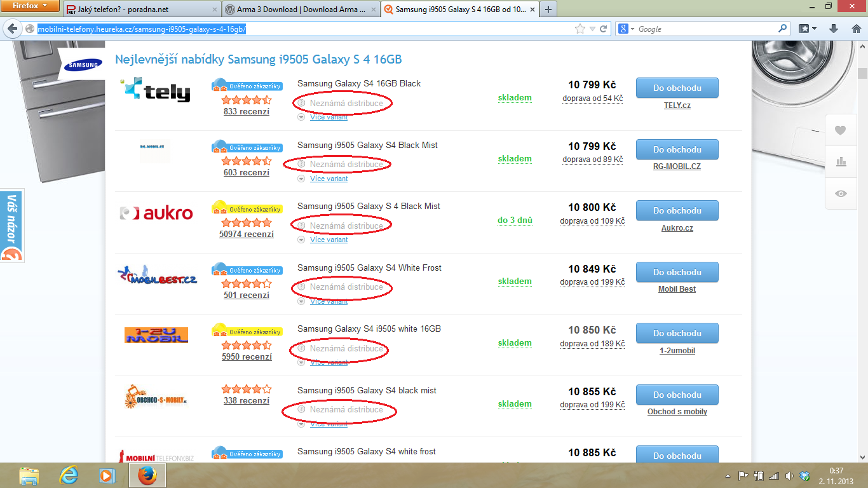Click 'Do obchodu' for RG-MOBIL.CZ
The height and width of the screenshot is (488, 868).
coord(677,149)
